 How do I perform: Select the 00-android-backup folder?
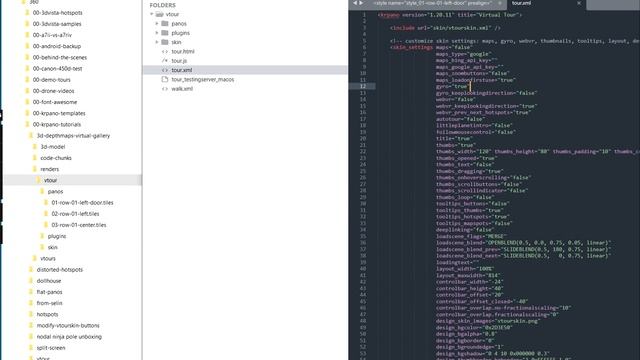point(57,46)
